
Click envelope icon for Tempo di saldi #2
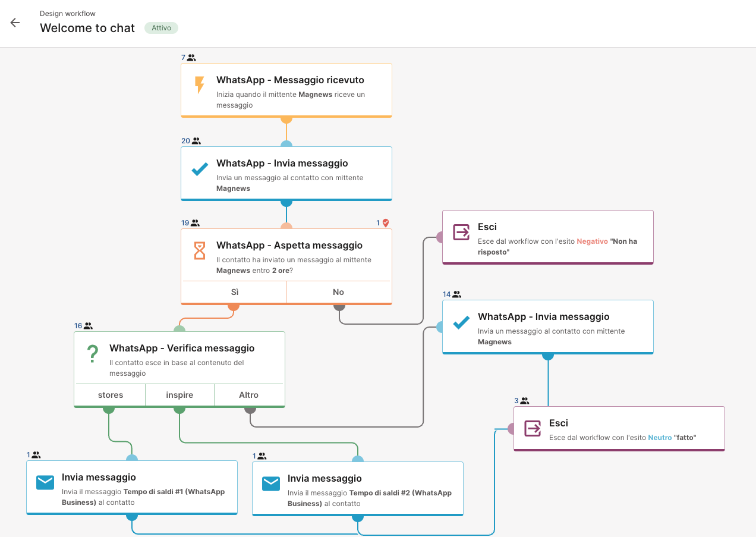click(271, 484)
